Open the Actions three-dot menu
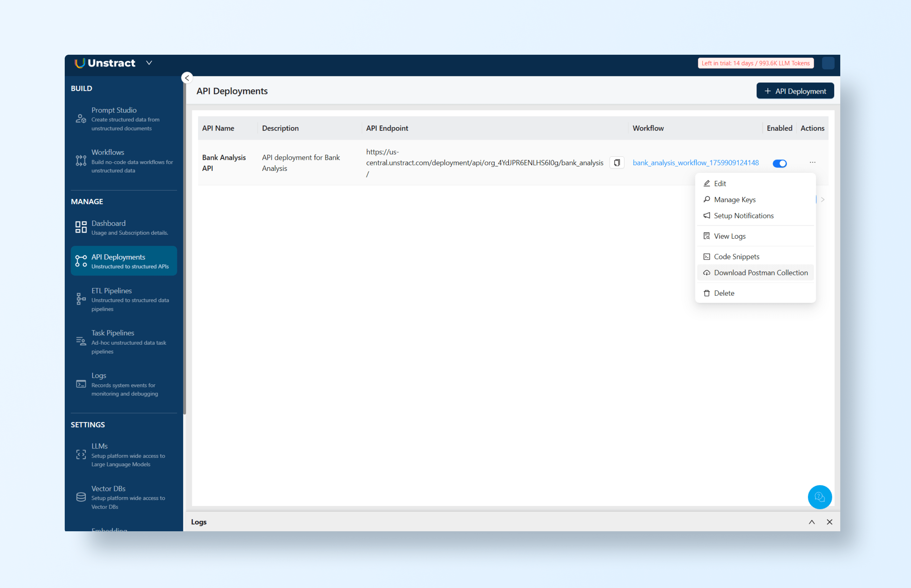 point(812,163)
